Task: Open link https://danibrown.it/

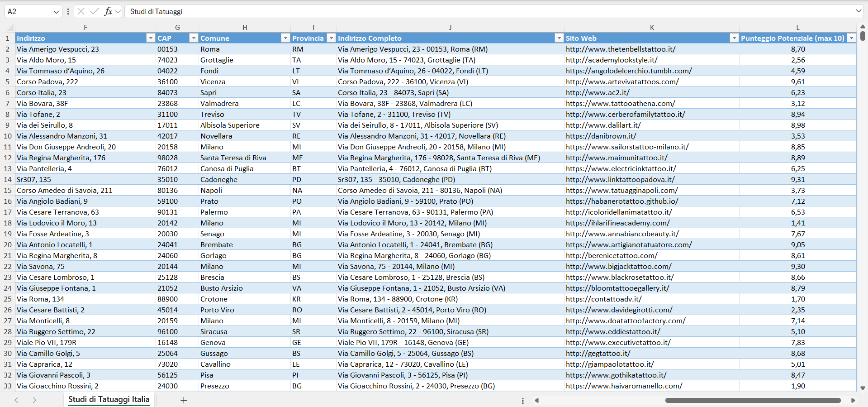Action: [x=601, y=136]
